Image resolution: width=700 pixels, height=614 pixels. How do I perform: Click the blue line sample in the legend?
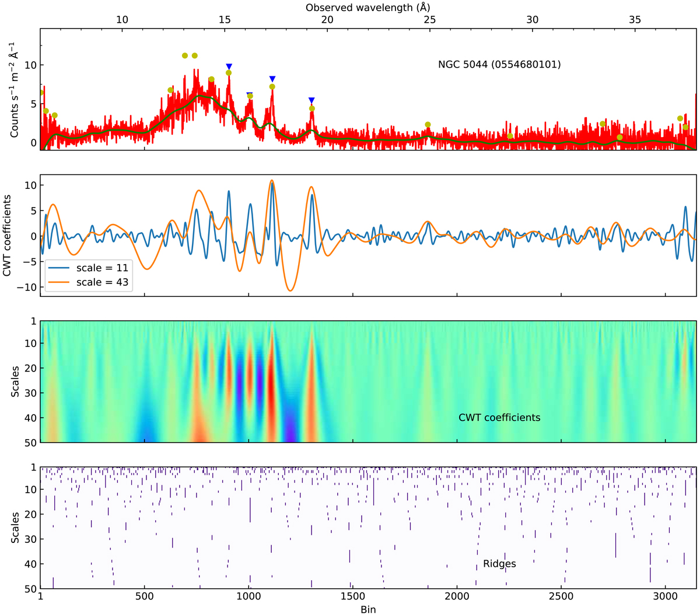click(59, 268)
